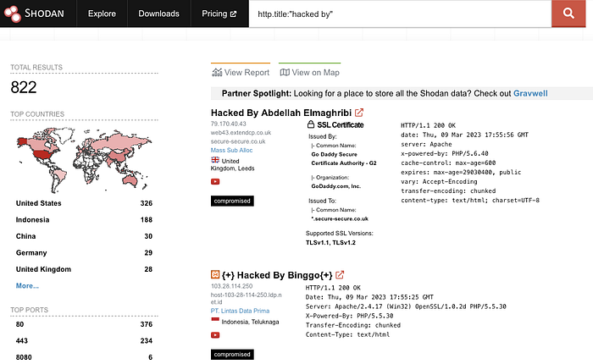This screenshot has width=593, height=364.
Task: Switch to View on Map tab
Action: [309, 72]
